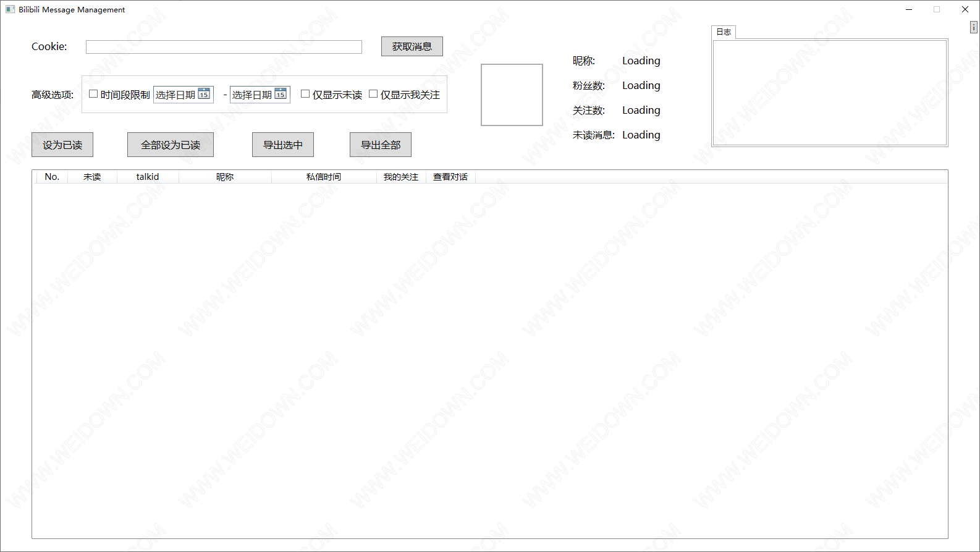Viewport: 980px width, 552px height.
Task: Click the 高级选项 label
Action: click(53, 95)
